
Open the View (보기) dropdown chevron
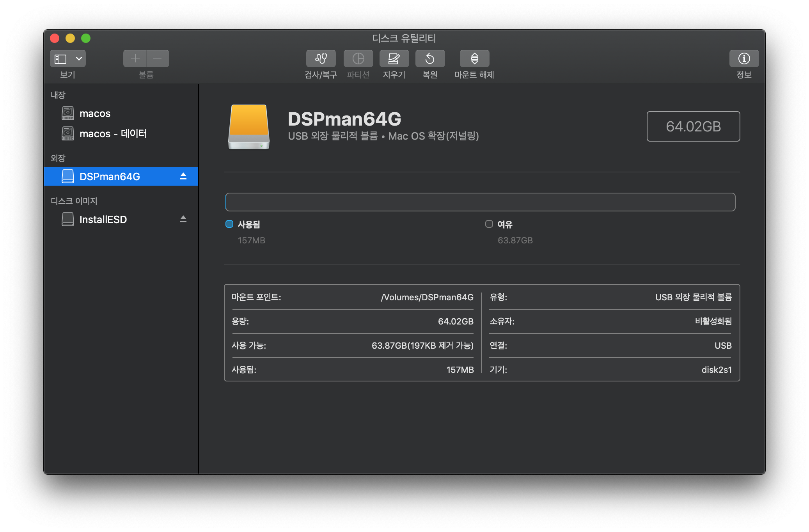pos(79,59)
